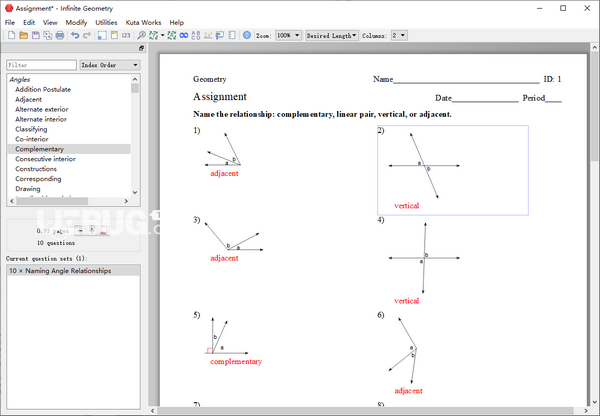Click the yellow-topped page header icon
This screenshot has width=600, height=416.
114,36
